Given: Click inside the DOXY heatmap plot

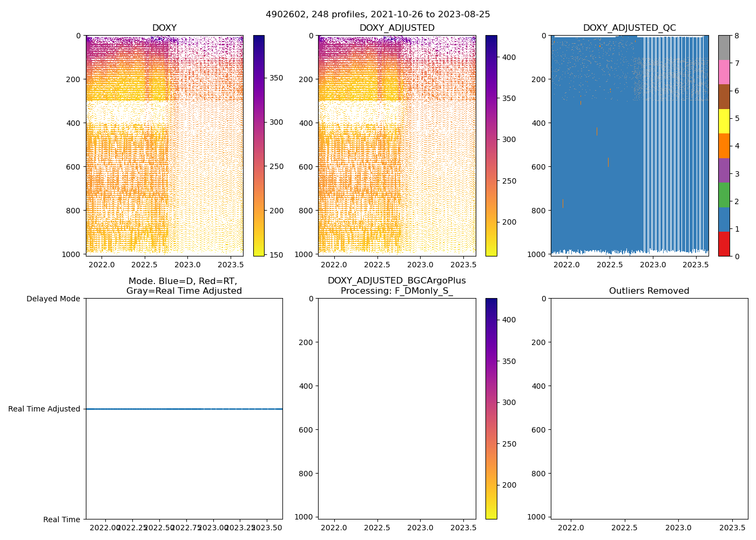Looking at the screenshot, I should (164, 146).
